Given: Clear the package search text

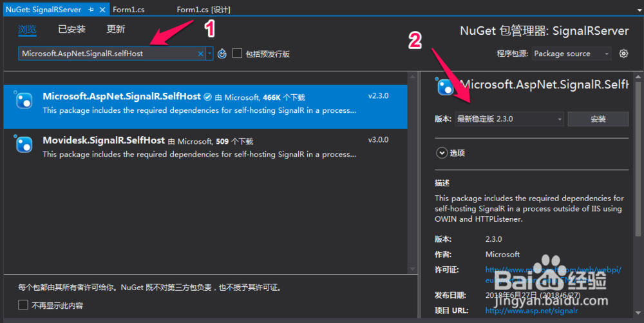Looking at the screenshot, I should click(200, 54).
